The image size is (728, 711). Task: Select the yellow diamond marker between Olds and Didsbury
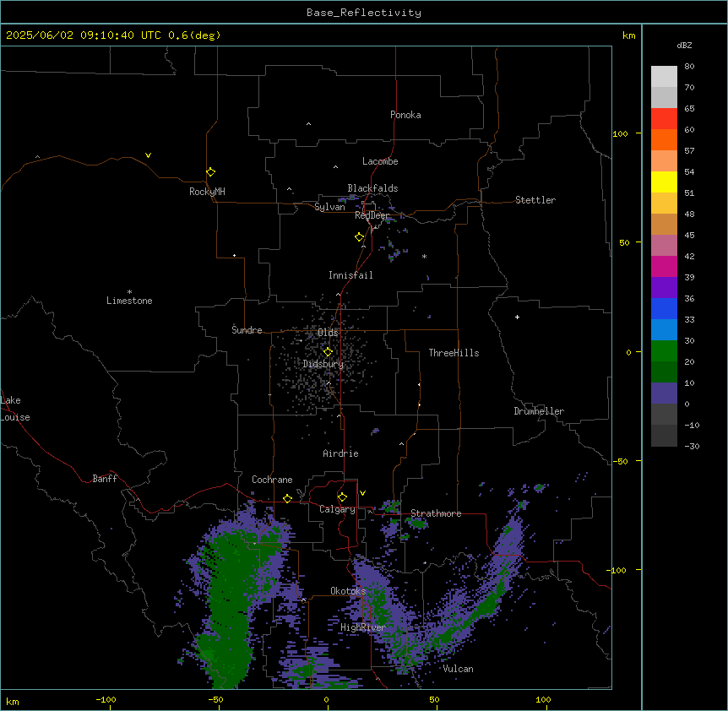(328, 352)
